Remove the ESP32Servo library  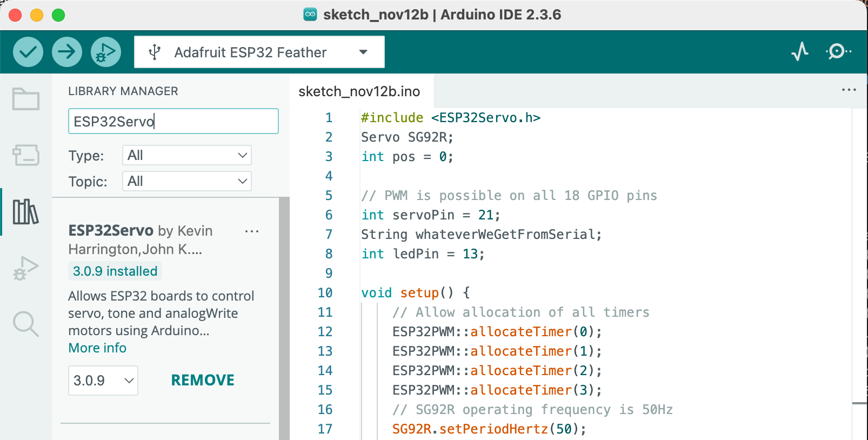[x=203, y=381]
